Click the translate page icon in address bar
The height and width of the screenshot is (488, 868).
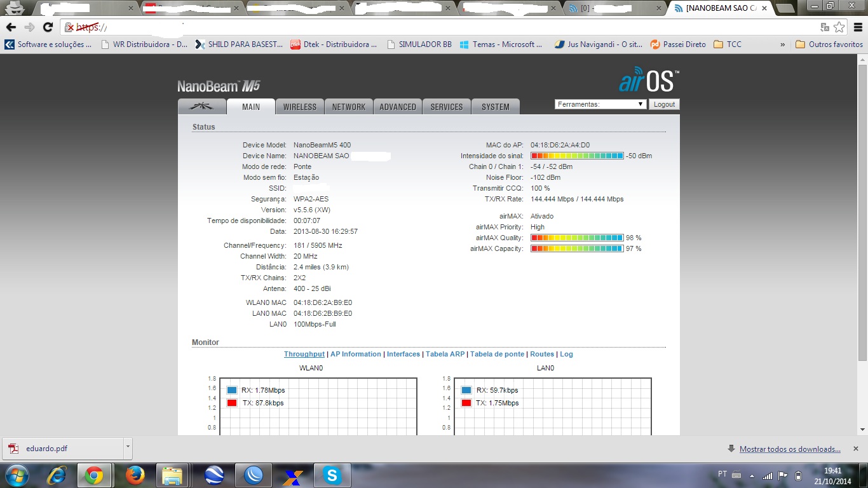point(825,27)
